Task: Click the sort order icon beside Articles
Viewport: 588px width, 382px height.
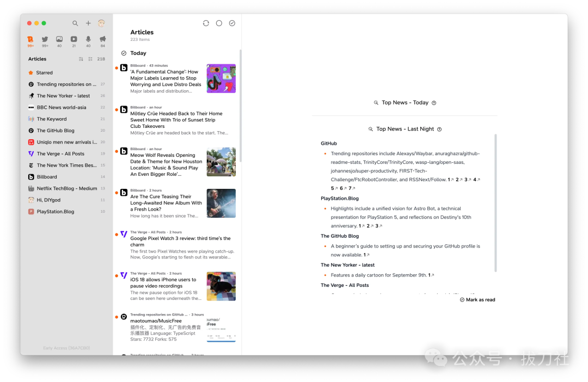Action: point(81,59)
